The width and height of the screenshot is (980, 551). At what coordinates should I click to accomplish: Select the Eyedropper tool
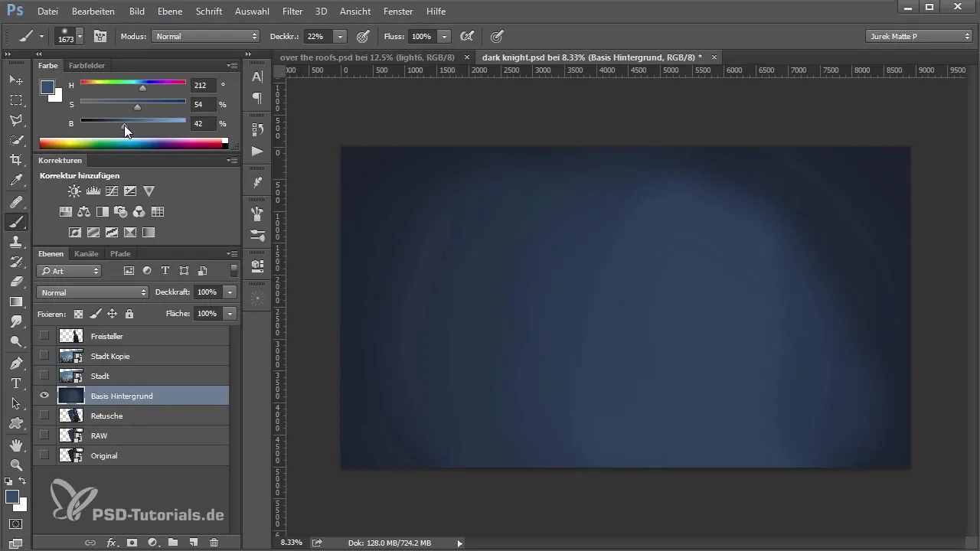pyautogui.click(x=15, y=180)
